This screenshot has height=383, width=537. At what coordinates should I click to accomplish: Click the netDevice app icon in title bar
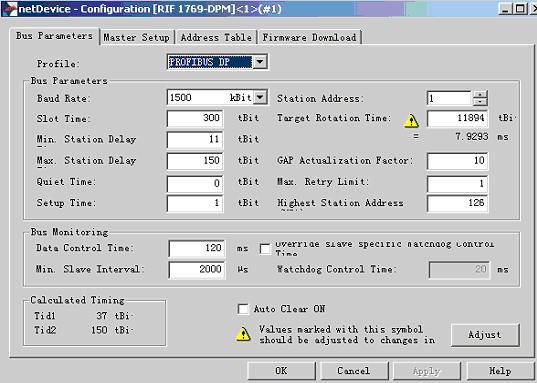(9, 9)
